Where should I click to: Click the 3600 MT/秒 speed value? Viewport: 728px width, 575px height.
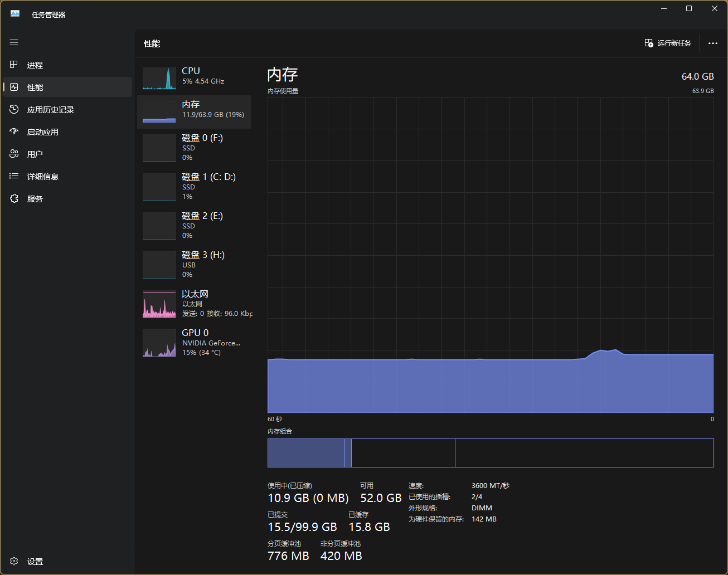[491, 486]
